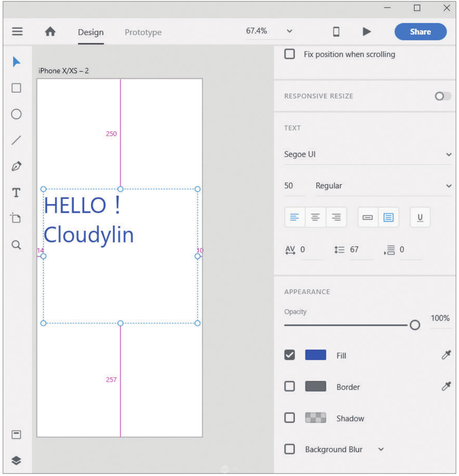The height and width of the screenshot is (476, 459).
Task: Enable the Shadow checkbox
Action: click(x=290, y=418)
